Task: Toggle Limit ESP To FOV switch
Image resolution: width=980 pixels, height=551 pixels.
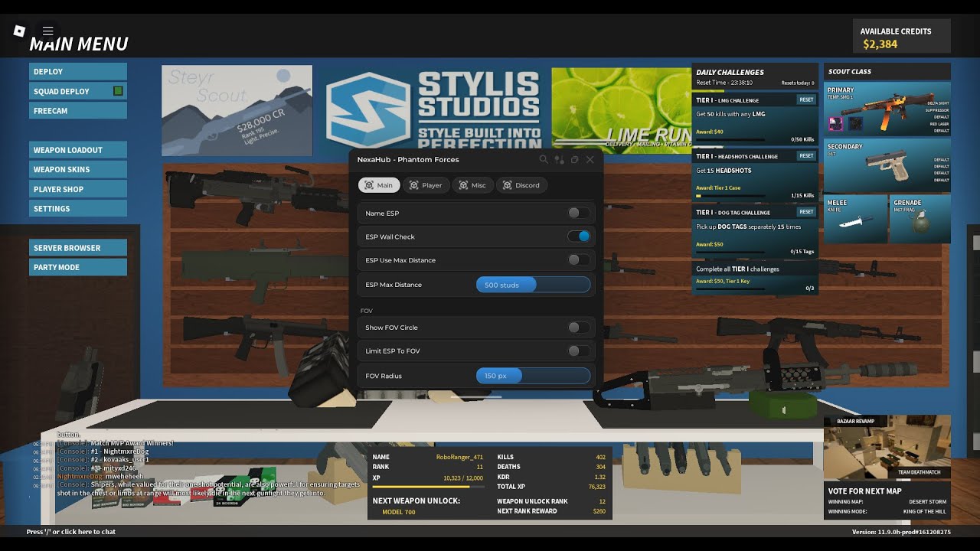Action: point(579,351)
